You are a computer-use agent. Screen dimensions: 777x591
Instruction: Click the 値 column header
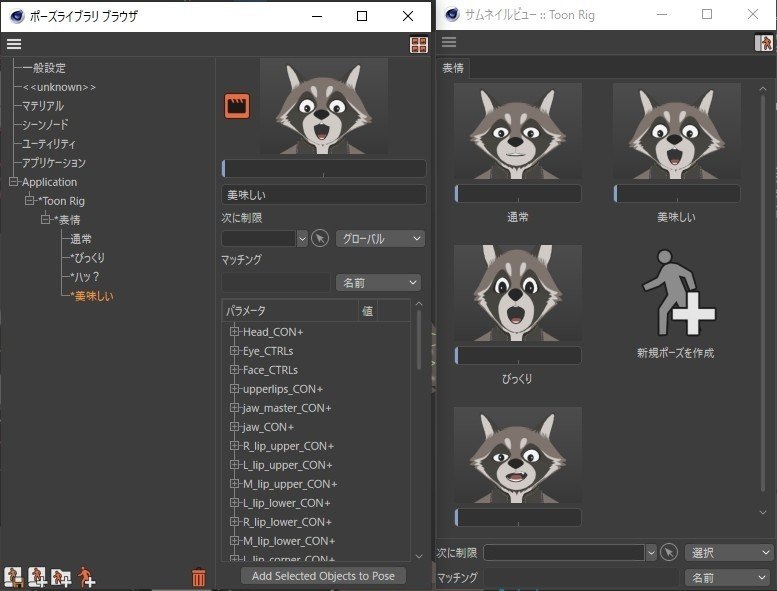tap(368, 311)
